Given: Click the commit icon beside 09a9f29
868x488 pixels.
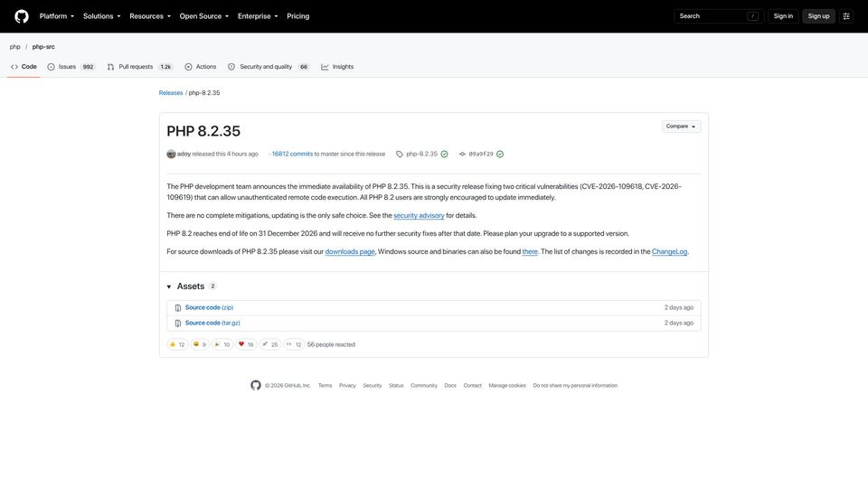Looking at the screenshot, I should pyautogui.click(x=462, y=154).
